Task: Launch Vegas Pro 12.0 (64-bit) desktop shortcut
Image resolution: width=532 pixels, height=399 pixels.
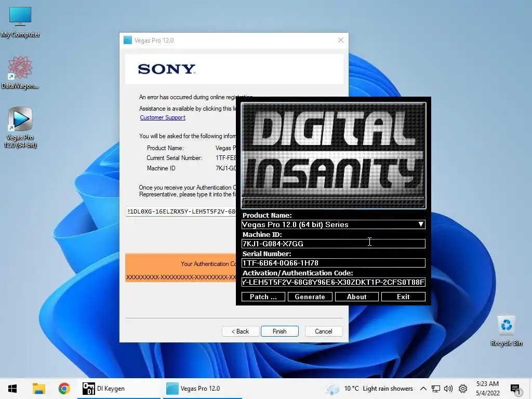Action: pyautogui.click(x=20, y=128)
